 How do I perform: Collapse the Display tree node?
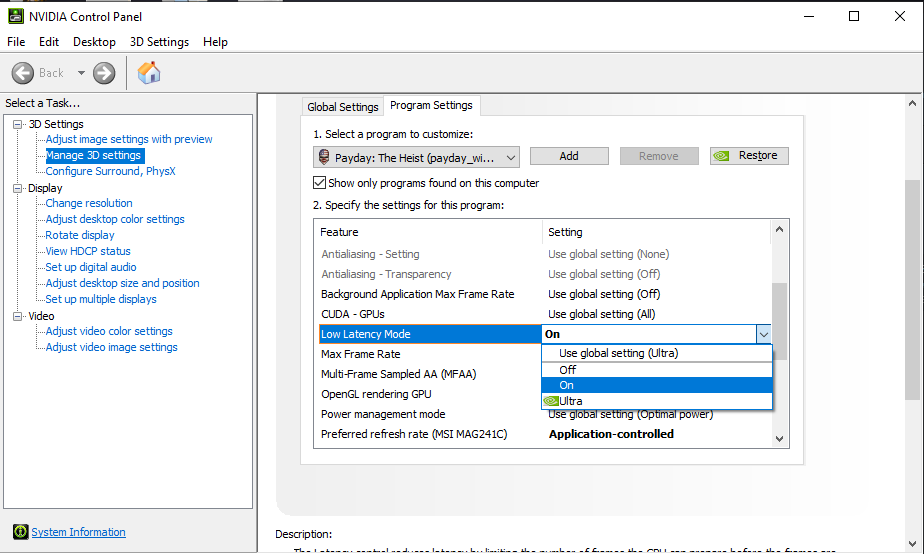point(17,188)
